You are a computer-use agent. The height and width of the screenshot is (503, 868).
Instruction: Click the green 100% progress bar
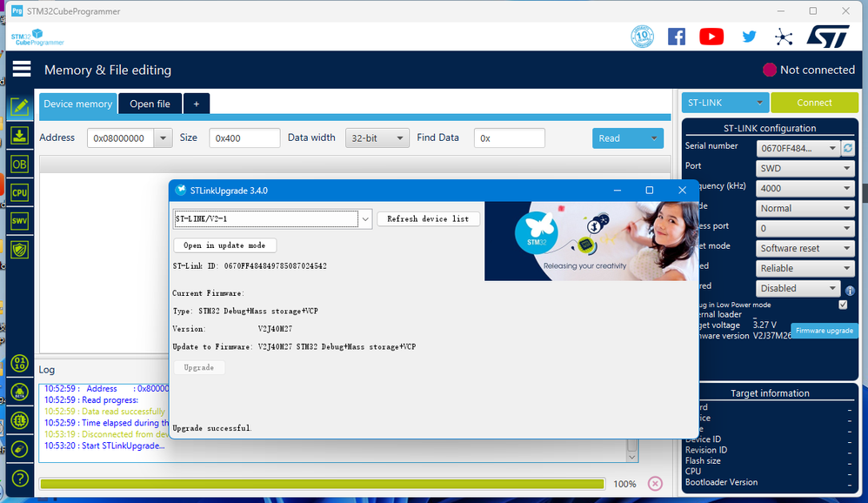[322, 484]
